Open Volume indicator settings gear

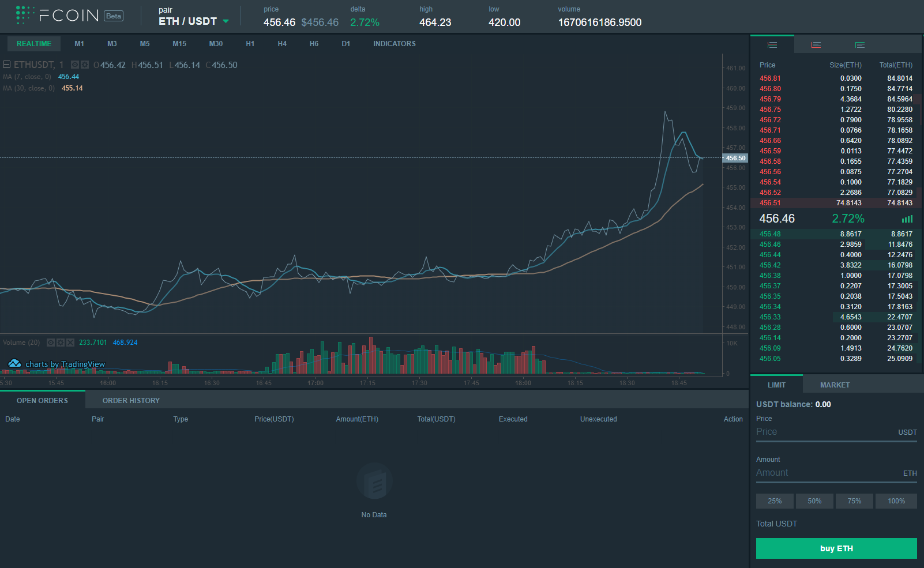(61, 343)
